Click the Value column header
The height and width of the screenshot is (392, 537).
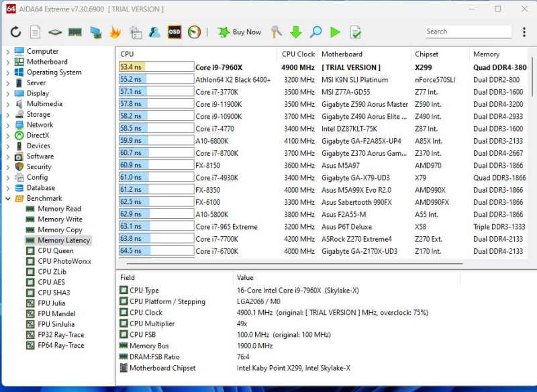click(346, 278)
